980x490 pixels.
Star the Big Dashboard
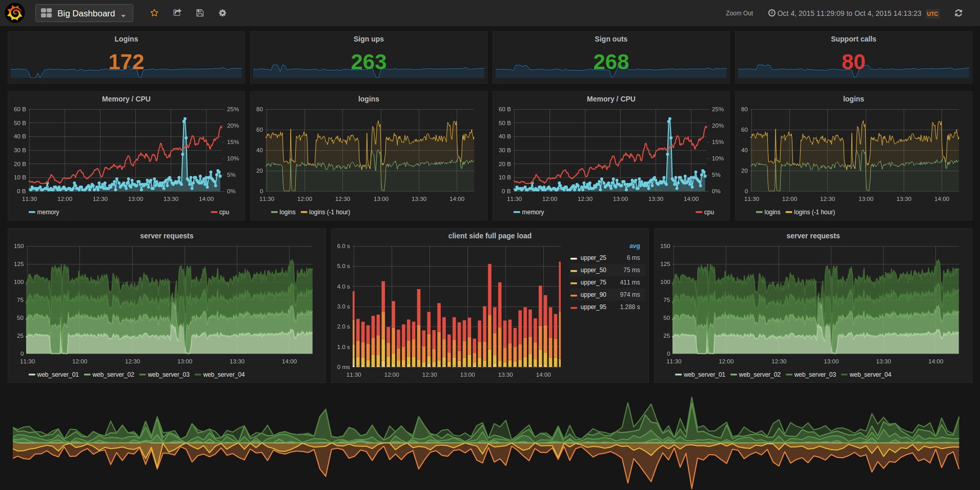(x=154, y=13)
